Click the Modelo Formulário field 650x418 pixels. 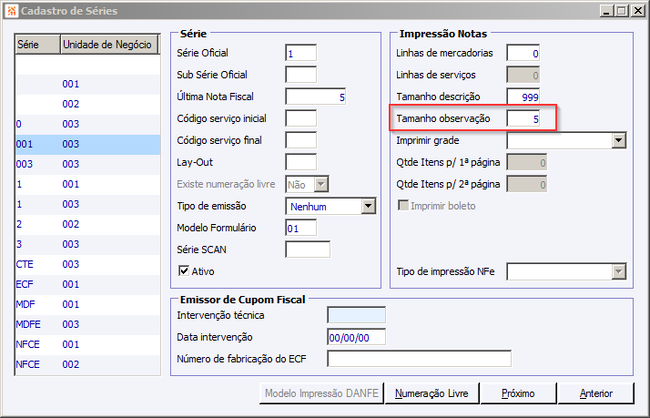[301, 228]
